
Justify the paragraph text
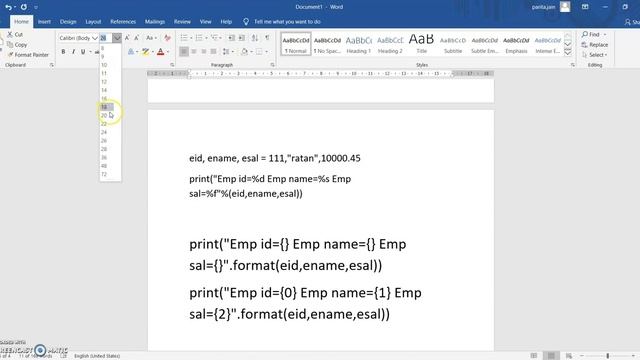click(213, 52)
